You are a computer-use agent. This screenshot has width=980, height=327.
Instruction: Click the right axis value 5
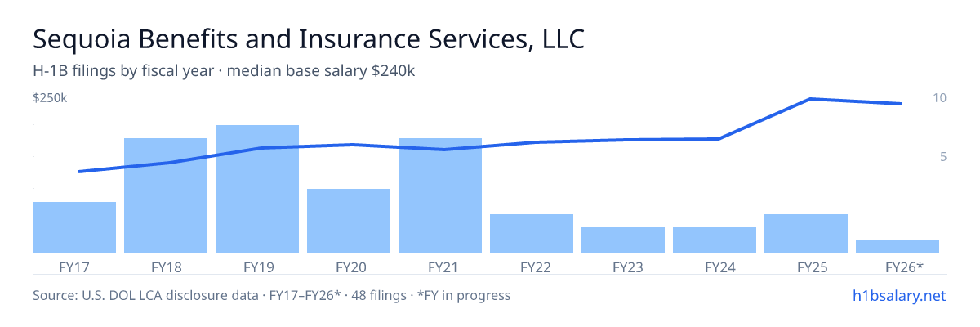[942, 156]
